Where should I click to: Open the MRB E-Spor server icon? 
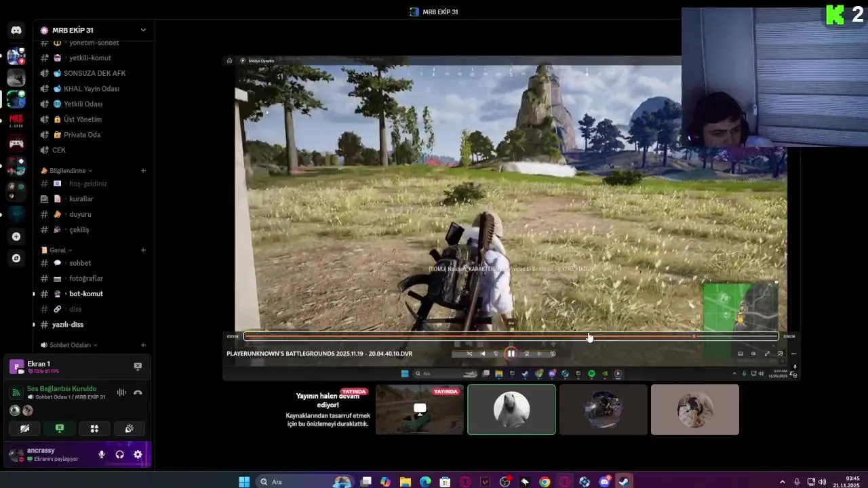click(x=16, y=121)
